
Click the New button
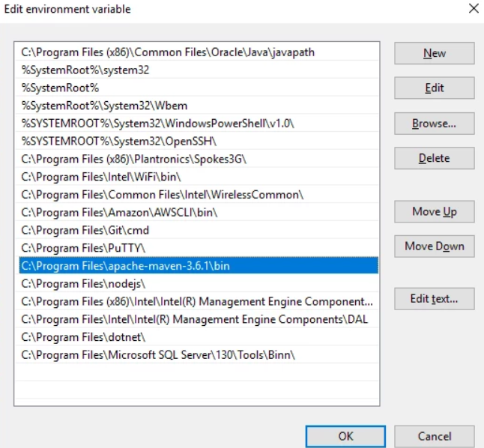click(x=435, y=53)
